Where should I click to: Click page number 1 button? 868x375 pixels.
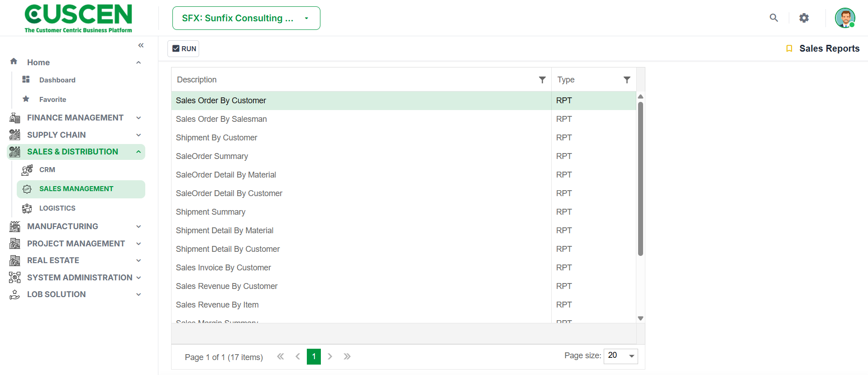coord(314,356)
